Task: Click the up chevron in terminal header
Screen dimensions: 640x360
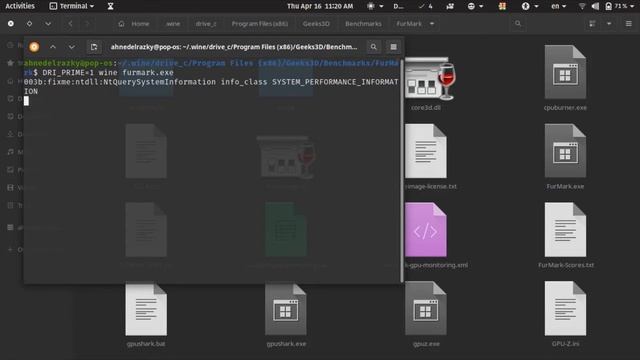Action: (53, 47)
